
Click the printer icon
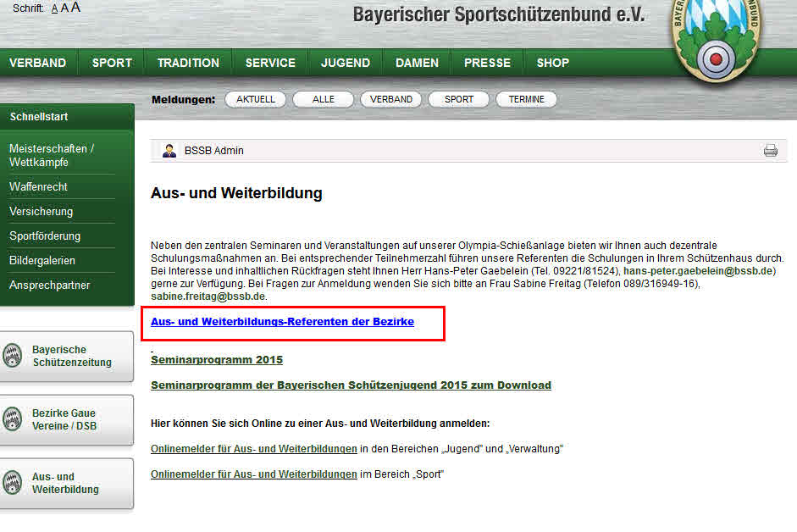(770, 151)
